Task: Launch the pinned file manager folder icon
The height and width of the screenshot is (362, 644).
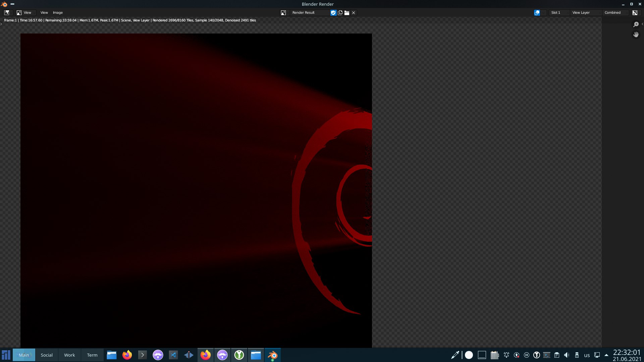Action: pos(112,355)
